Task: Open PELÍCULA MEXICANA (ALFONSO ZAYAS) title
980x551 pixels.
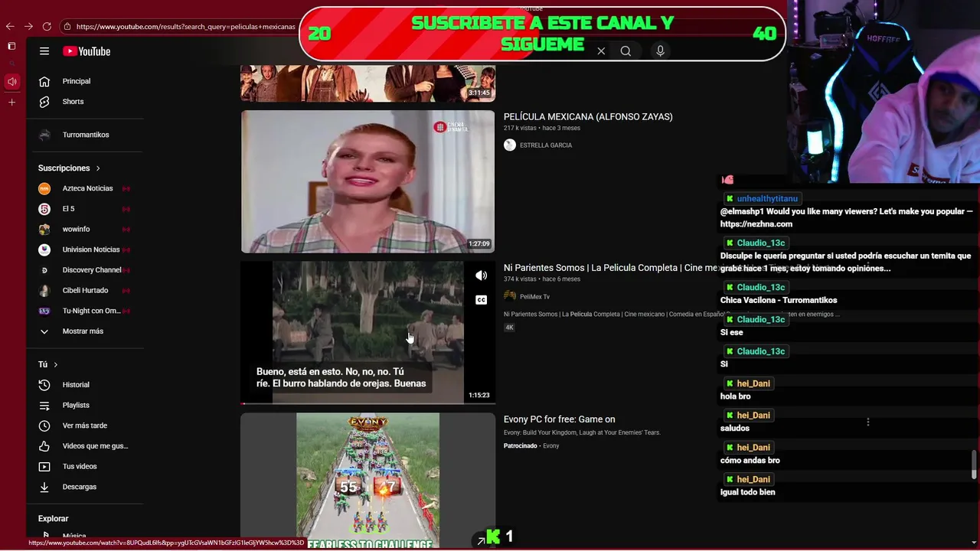Action: point(588,117)
